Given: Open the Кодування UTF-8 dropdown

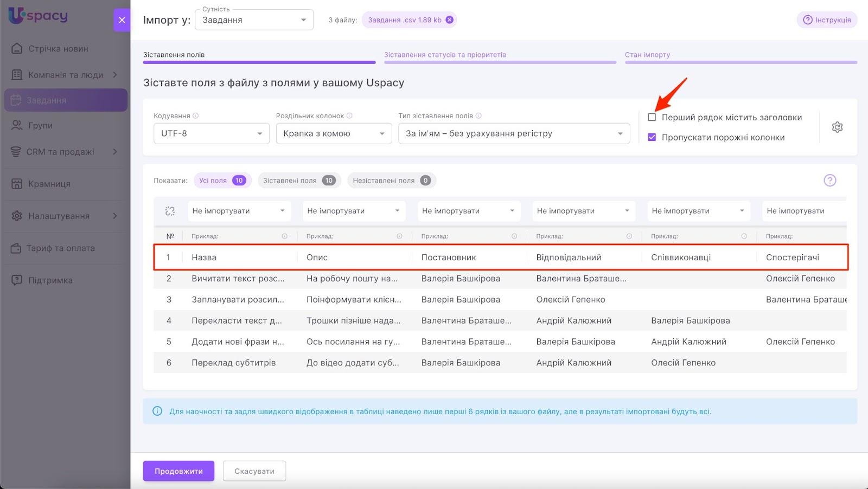Looking at the screenshot, I should coord(211,133).
